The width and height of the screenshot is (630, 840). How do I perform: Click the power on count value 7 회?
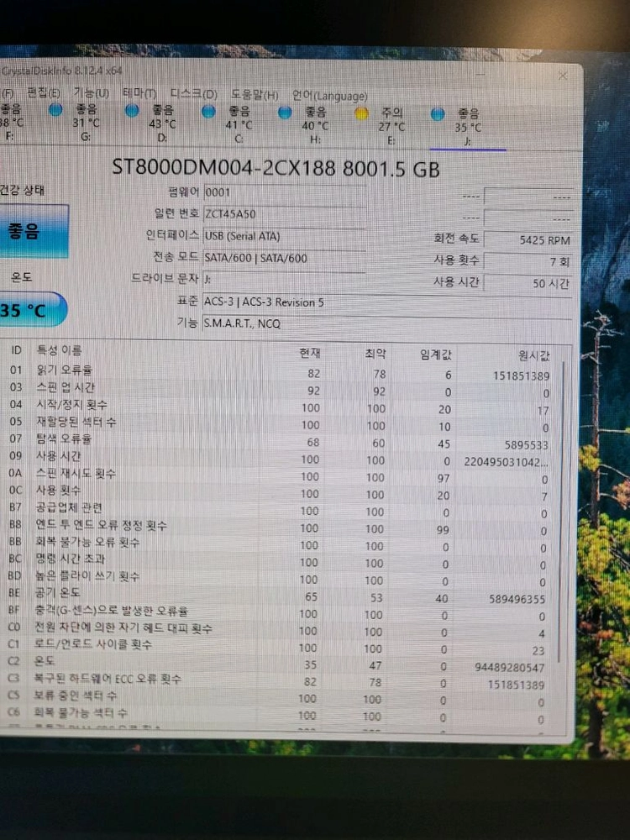pyautogui.click(x=528, y=262)
